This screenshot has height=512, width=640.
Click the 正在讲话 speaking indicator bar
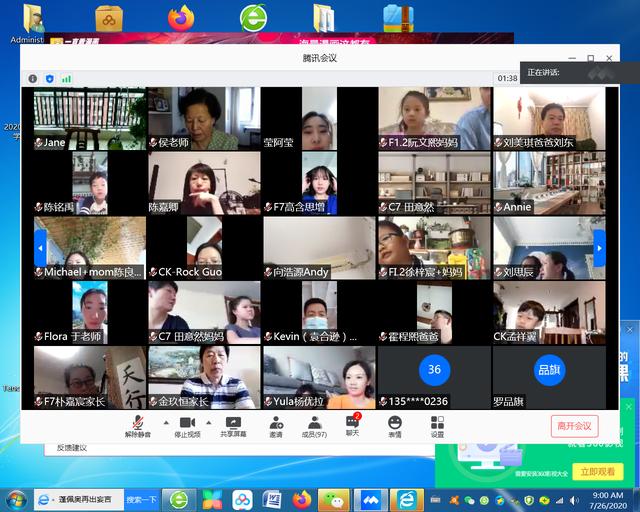(580, 73)
